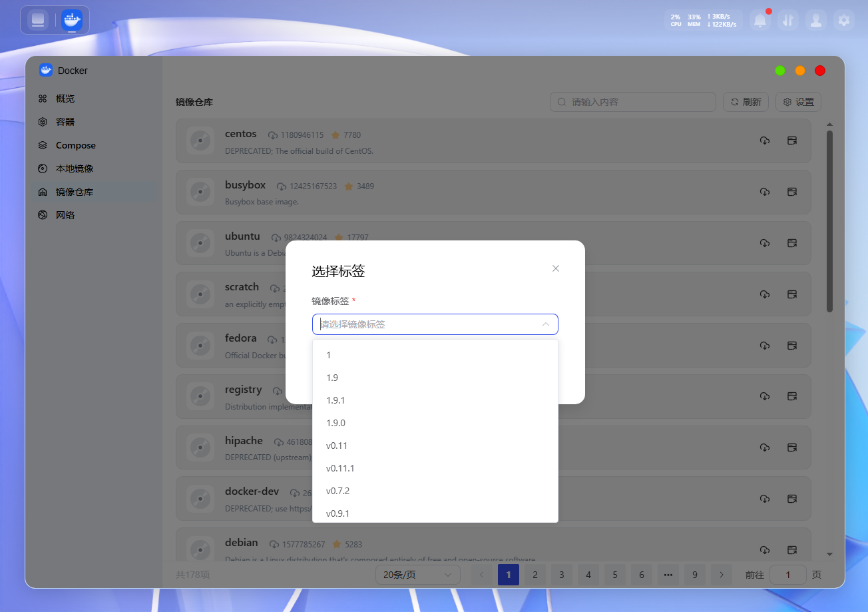This screenshot has width=868, height=612.
Task: Choose tag 1.9.0 in the dropdown
Action: pos(435,423)
